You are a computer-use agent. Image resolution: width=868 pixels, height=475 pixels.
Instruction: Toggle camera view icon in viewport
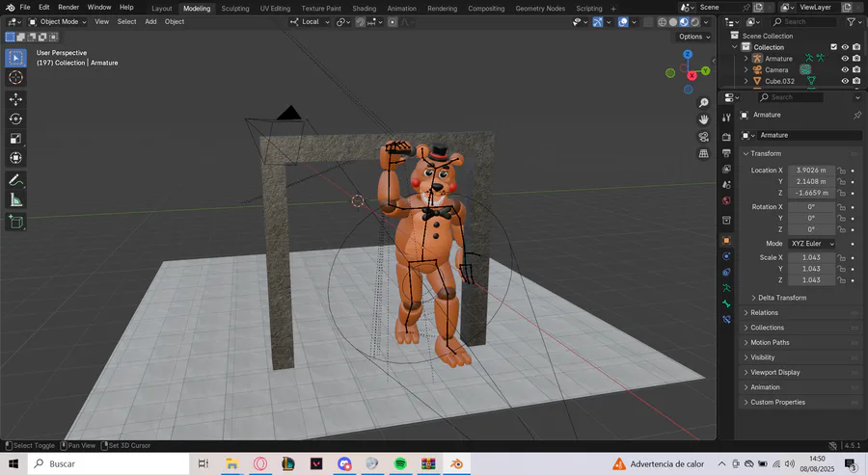coord(704,137)
